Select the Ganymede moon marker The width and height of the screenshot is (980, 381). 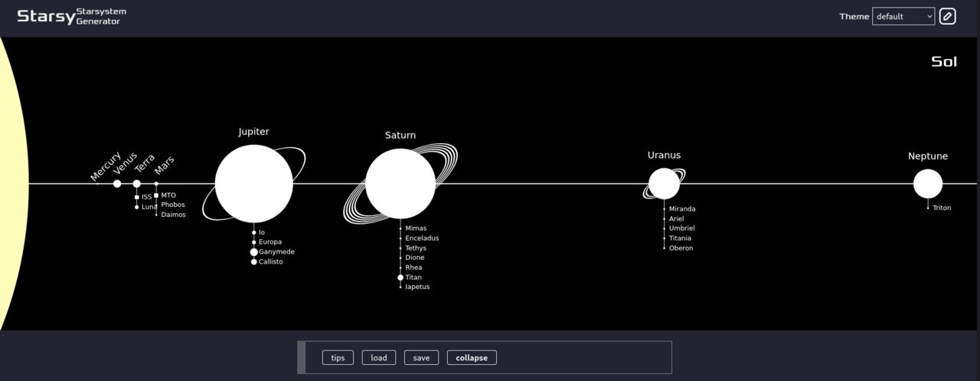pyautogui.click(x=254, y=252)
